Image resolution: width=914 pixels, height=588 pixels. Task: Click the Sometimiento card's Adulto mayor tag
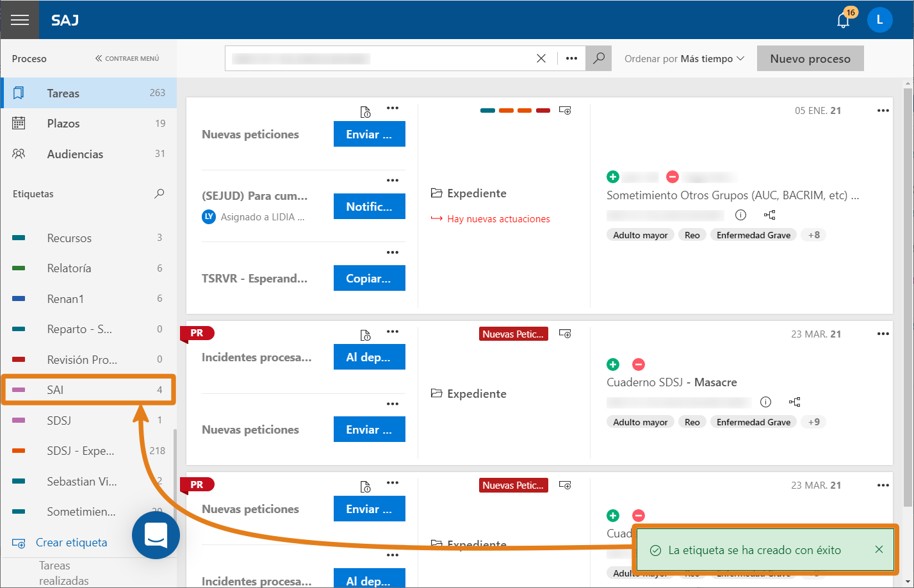pyautogui.click(x=641, y=235)
